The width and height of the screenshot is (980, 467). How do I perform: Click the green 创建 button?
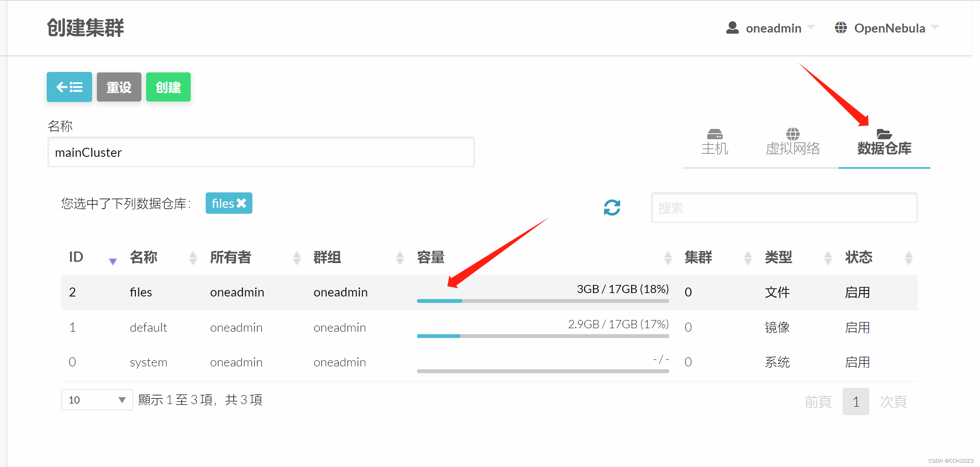coord(168,87)
